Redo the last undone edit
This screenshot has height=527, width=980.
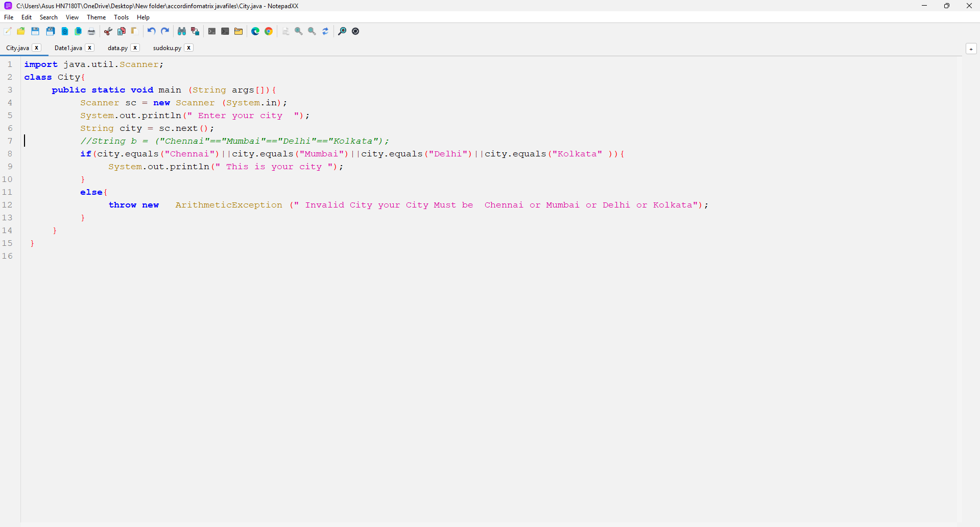165,31
